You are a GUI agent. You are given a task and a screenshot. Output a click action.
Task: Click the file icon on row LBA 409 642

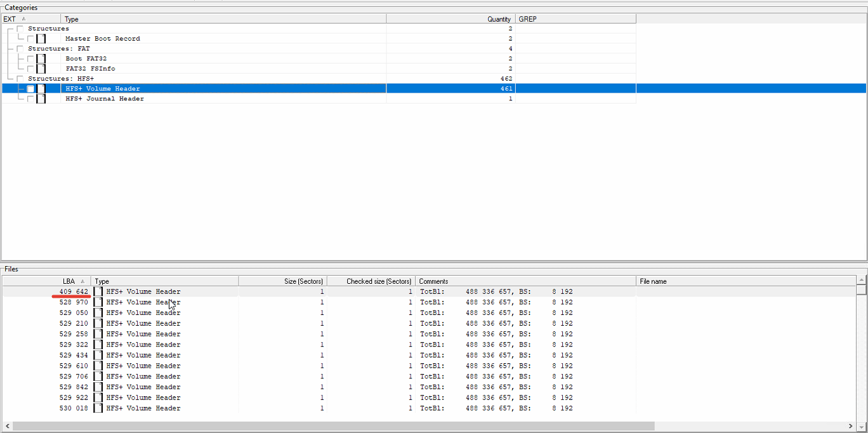coord(98,291)
